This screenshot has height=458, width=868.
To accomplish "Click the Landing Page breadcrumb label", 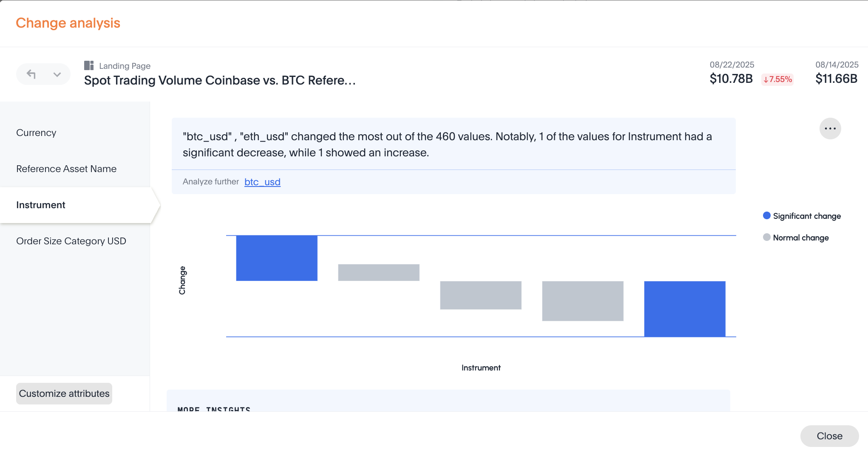I will pos(125,66).
